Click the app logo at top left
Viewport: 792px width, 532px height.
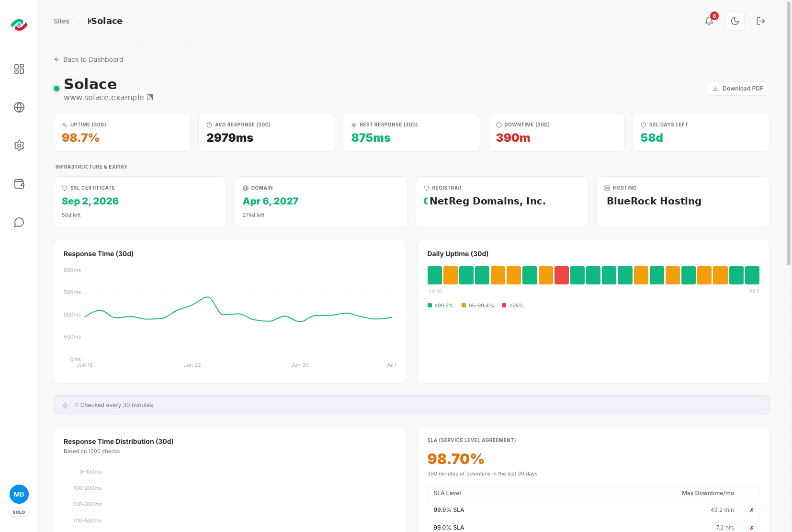point(19,24)
